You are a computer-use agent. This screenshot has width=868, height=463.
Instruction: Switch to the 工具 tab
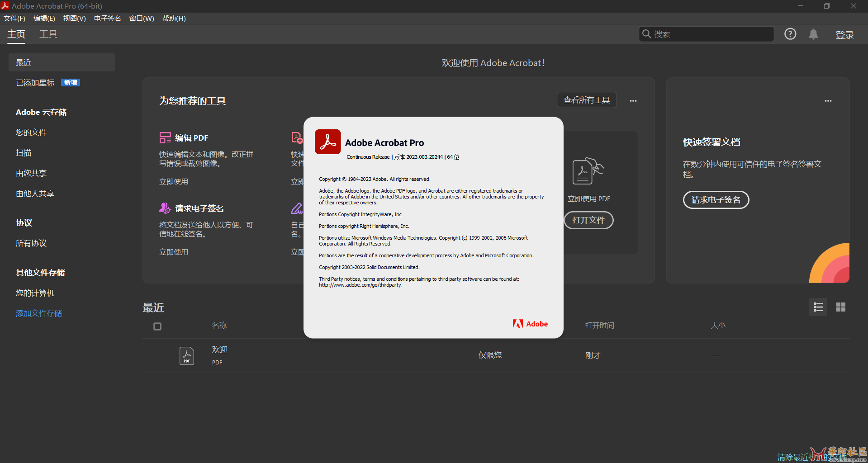48,34
